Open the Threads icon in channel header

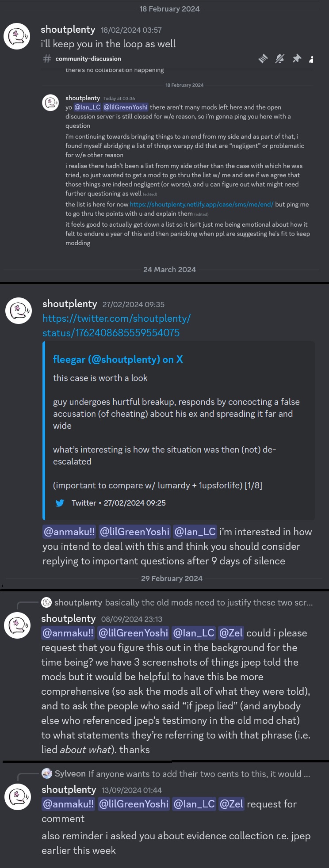[263, 58]
